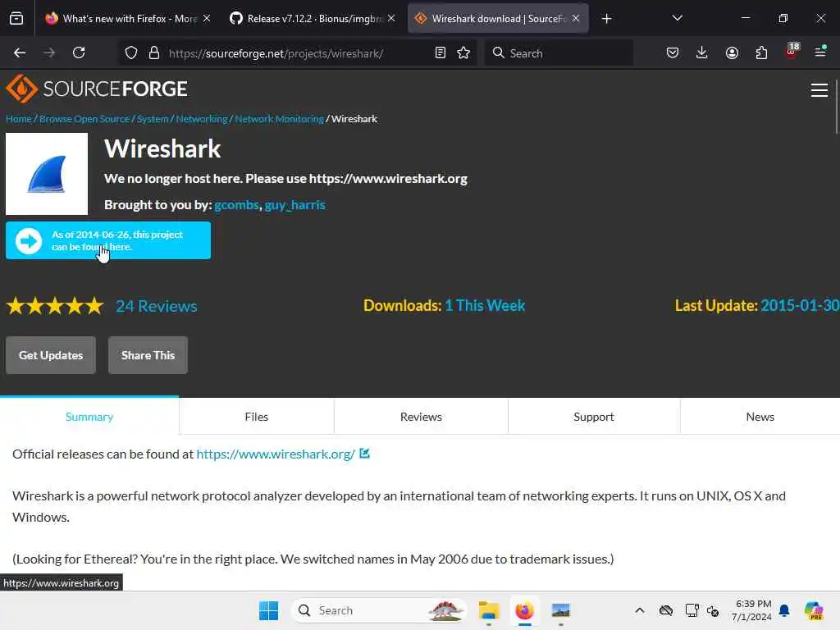Click the browser Search box
The height and width of the screenshot is (630, 840).
(x=559, y=53)
